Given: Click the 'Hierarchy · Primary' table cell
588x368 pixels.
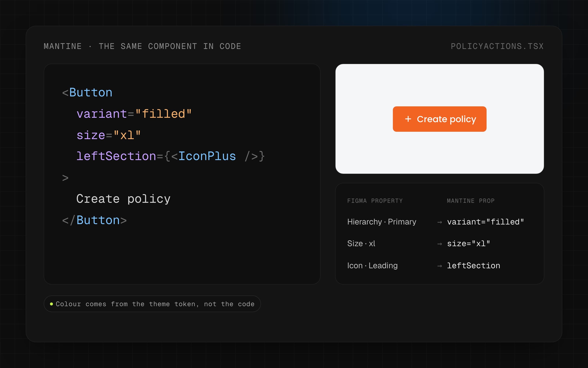Looking at the screenshot, I should click(x=382, y=222).
